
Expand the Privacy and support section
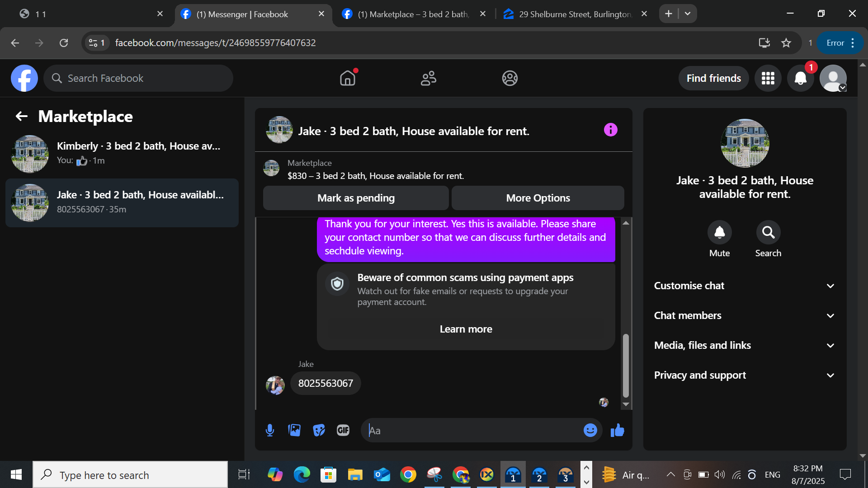[745, 375]
